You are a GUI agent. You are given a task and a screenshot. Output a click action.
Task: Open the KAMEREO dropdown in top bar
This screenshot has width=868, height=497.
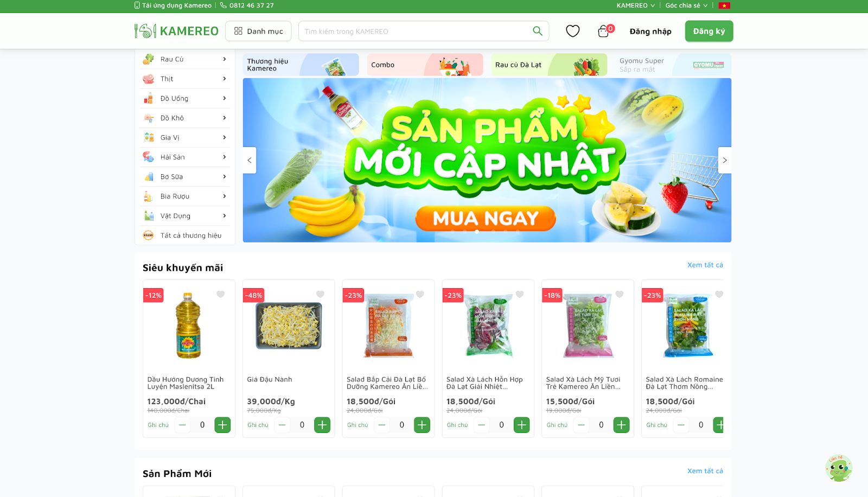click(636, 5)
